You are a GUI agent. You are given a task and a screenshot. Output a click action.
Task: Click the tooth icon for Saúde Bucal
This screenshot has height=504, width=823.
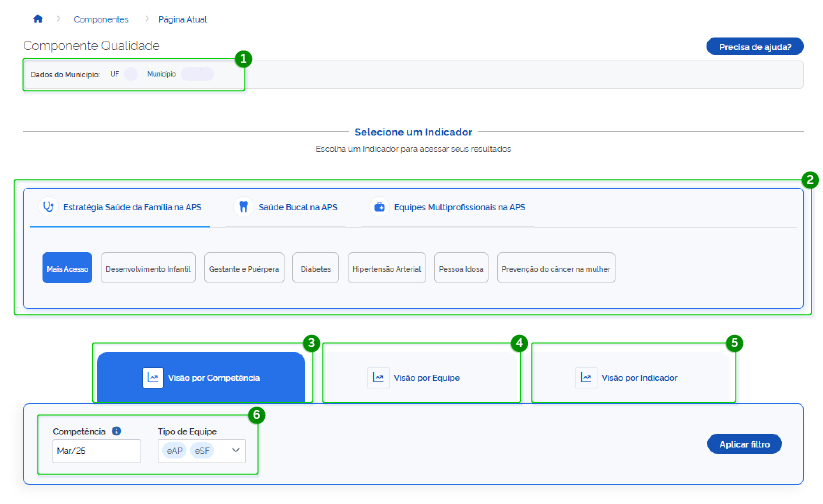pos(241,207)
